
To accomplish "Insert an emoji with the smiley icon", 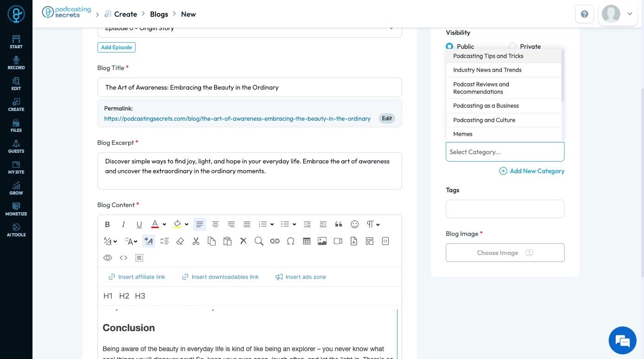I will pyautogui.click(x=355, y=224).
